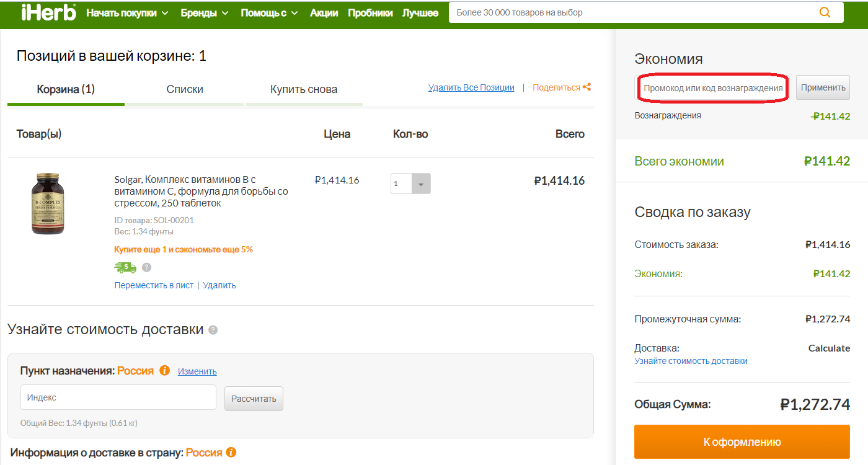Screen dimensions: 868x465
Task: Click the Удалить Все Позиции link
Action: [471, 87]
